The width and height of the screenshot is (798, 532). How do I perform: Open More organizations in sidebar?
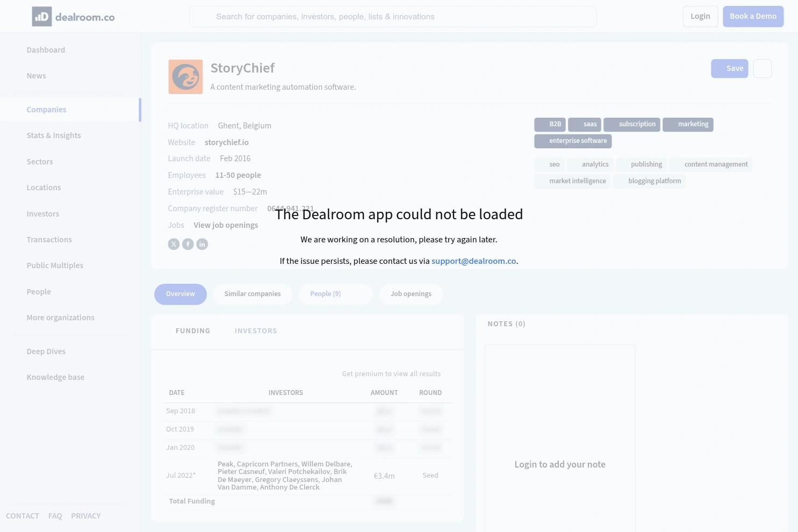tap(61, 318)
